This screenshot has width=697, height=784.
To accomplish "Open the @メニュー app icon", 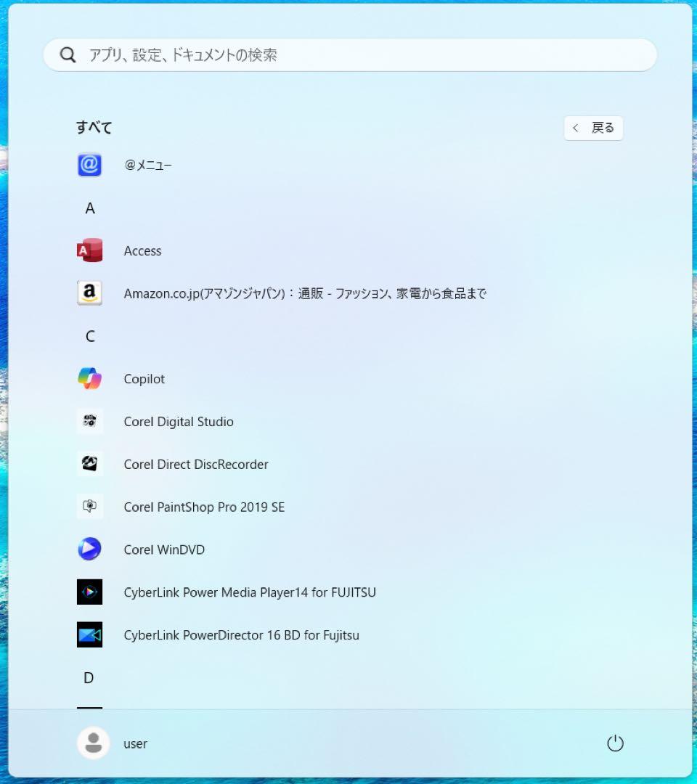I will (89, 165).
